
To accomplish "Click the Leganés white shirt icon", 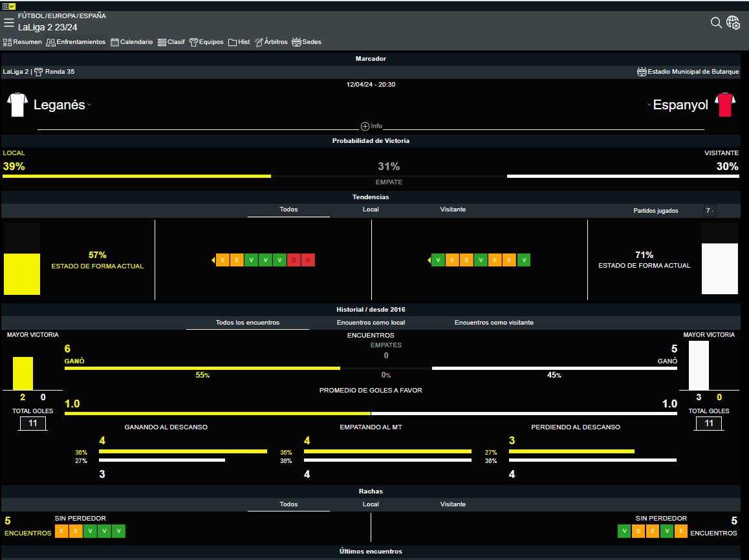I will coord(17,105).
